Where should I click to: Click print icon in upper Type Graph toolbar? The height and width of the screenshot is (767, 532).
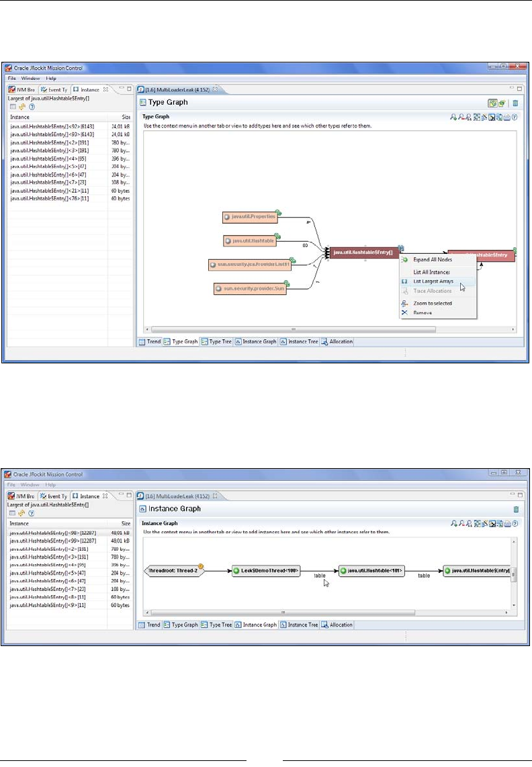click(507, 117)
